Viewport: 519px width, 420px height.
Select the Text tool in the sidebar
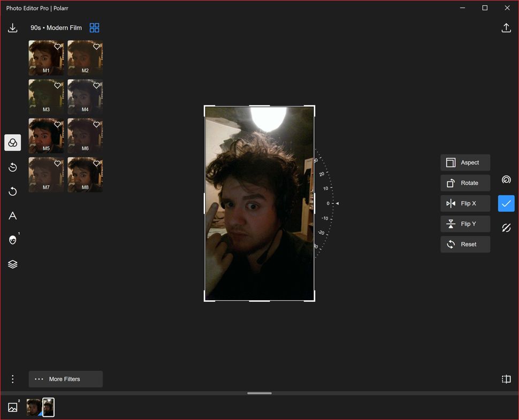coord(12,216)
